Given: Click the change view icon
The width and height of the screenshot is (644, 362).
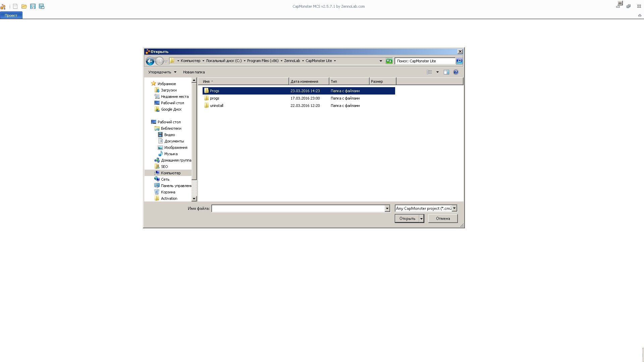Looking at the screenshot, I should click(429, 72).
